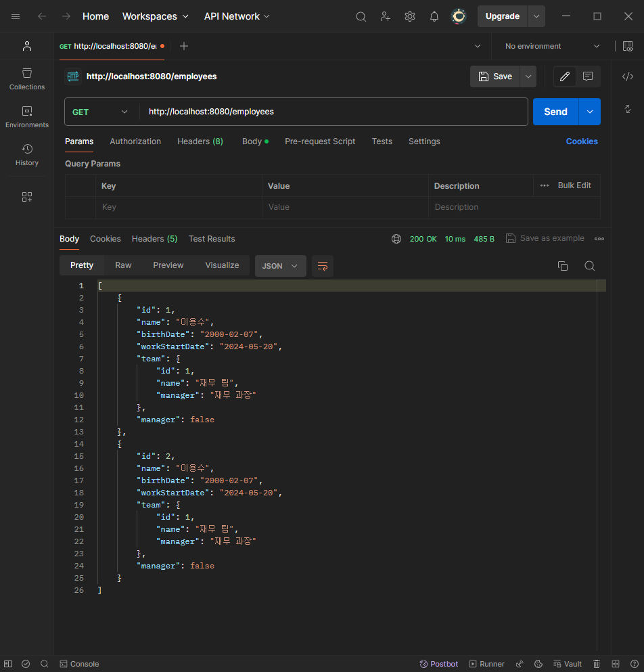The height and width of the screenshot is (672, 644).
Task: Open response more options ellipsis
Action: pos(599,239)
